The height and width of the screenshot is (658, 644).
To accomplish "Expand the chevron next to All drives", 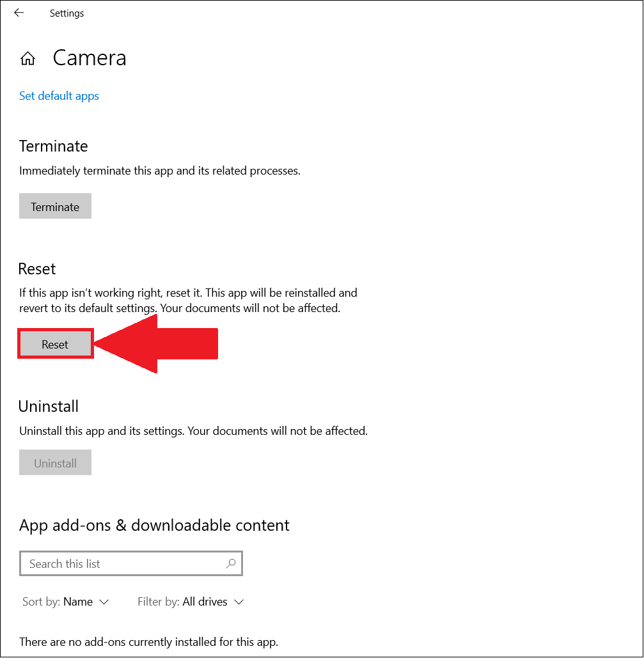I will pyautogui.click(x=239, y=602).
